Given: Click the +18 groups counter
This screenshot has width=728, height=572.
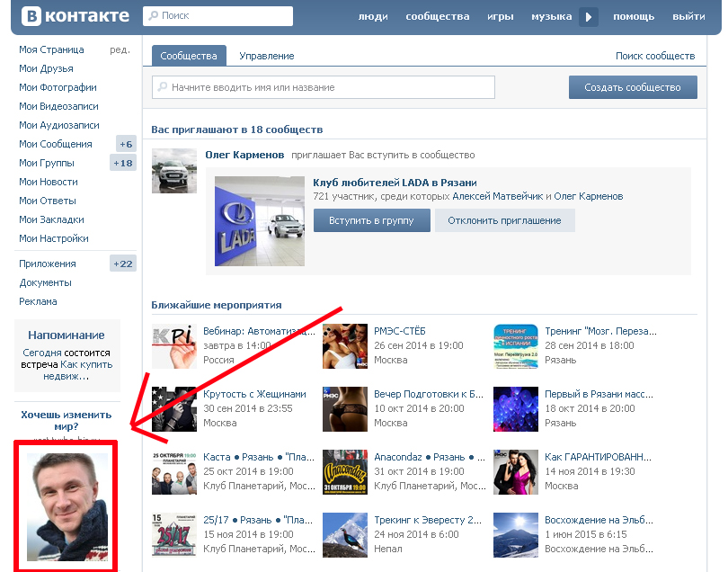Looking at the screenshot, I should [x=123, y=163].
